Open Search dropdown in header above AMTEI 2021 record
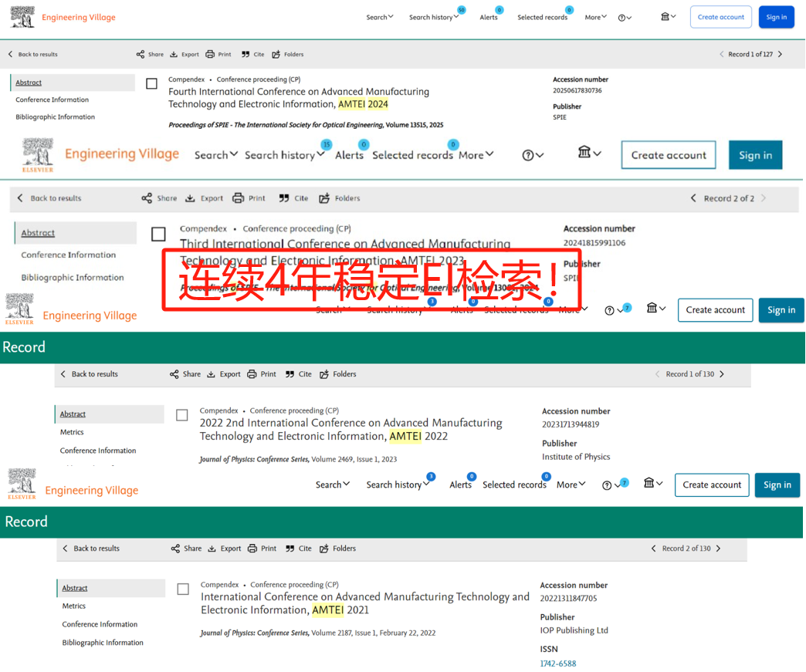 [x=333, y=485]
